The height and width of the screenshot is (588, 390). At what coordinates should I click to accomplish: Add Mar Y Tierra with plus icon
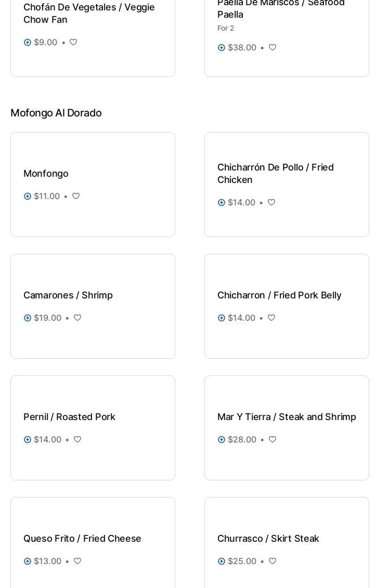pos(222,439)
